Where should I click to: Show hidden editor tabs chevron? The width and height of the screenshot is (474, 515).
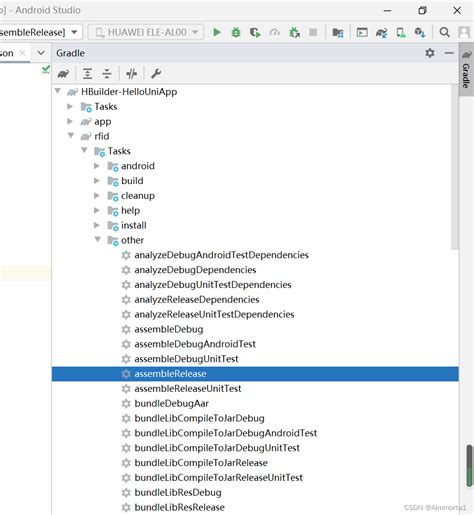[41, 53]
